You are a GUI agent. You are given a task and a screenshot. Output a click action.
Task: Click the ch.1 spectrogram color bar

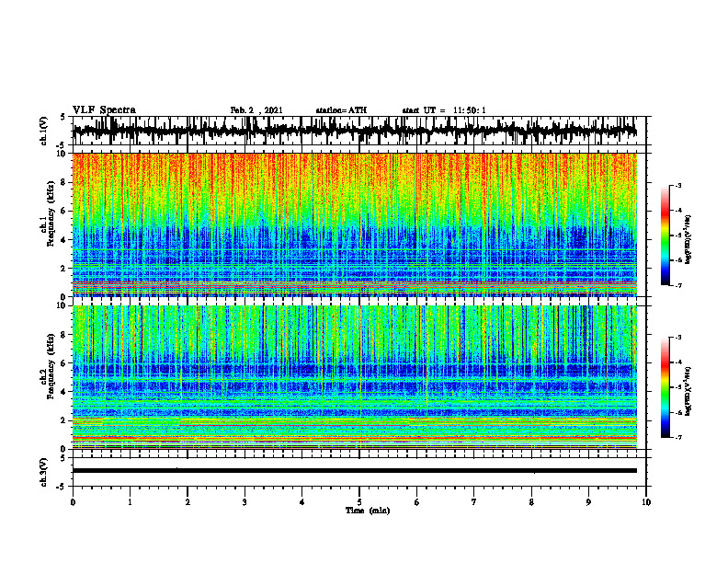pos(665,236)
